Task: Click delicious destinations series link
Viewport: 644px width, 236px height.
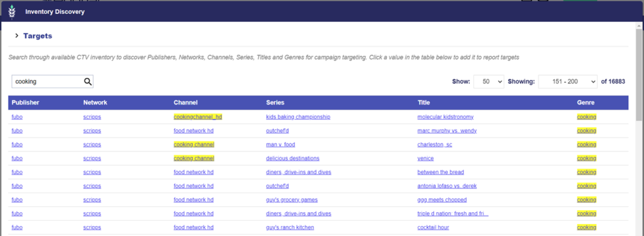Action: pyautogui.click(x=292, y=159)
